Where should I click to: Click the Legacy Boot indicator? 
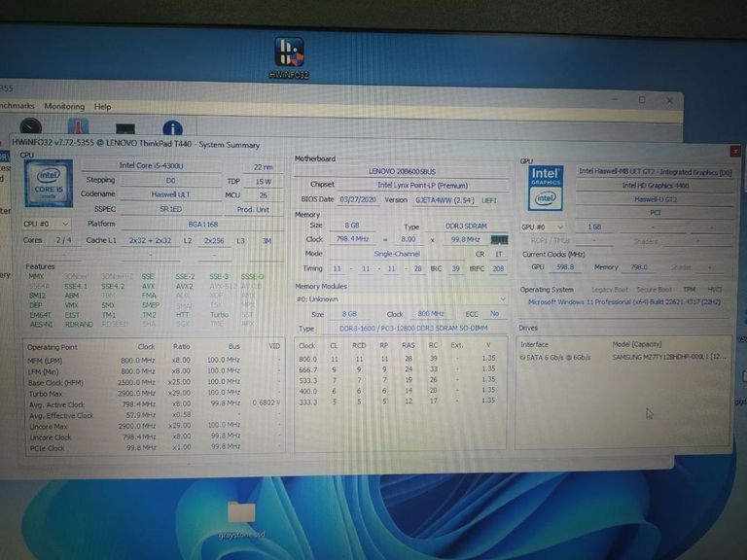(x=609, y=289)
